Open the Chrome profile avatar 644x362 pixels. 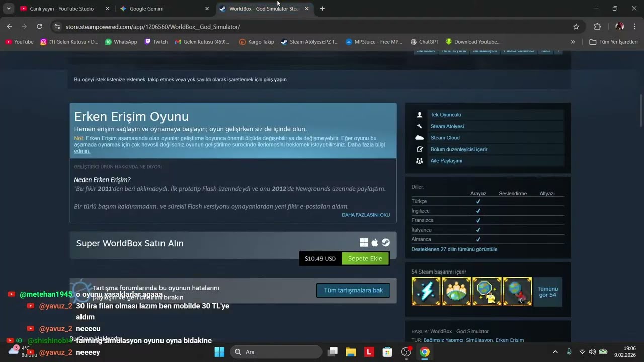click(619, 27)
